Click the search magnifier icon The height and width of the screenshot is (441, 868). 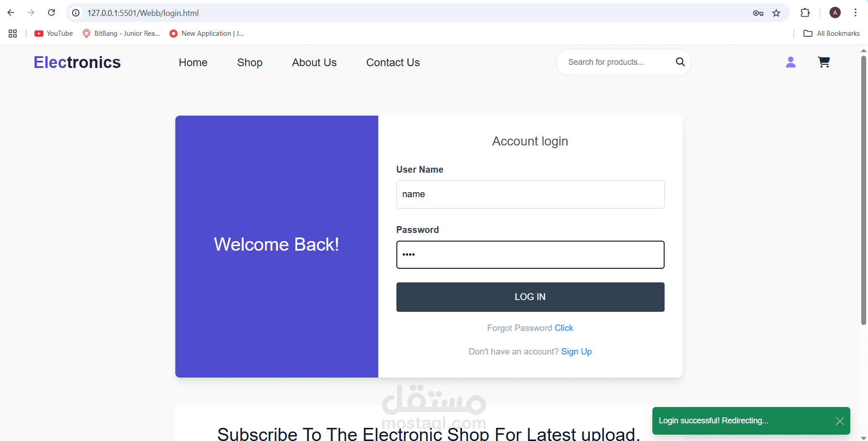point(680,62)
